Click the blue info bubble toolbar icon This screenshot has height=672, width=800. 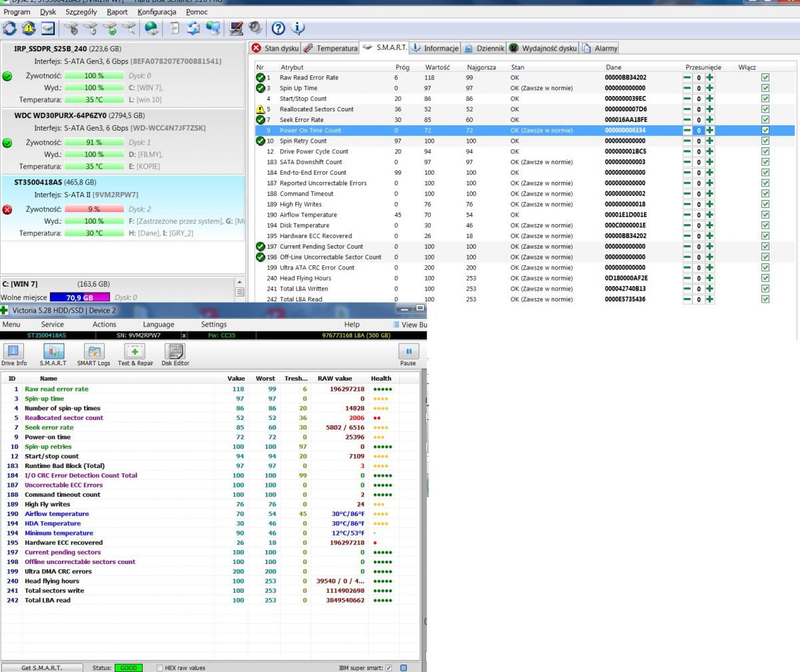tap(298, 28)
